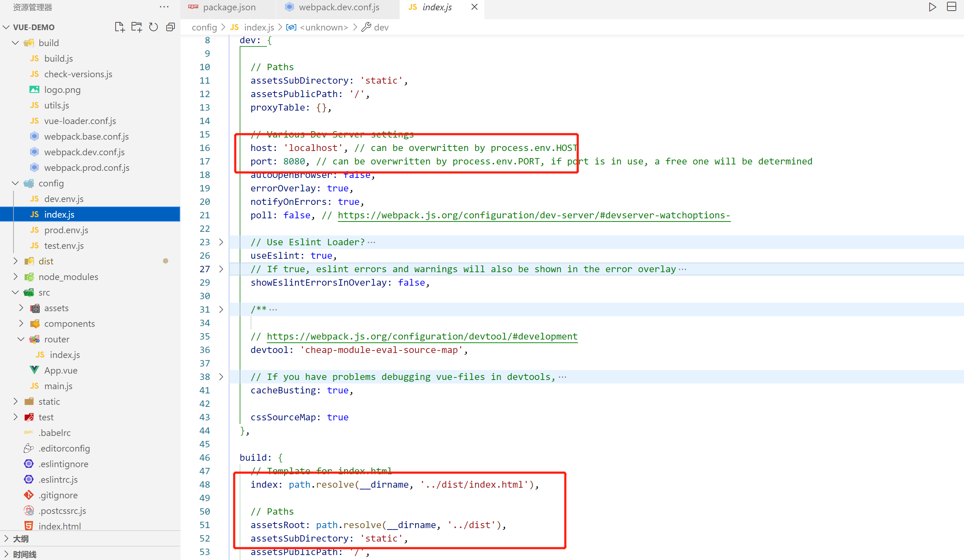Refresh the explorer file tree

coord(154,27)
